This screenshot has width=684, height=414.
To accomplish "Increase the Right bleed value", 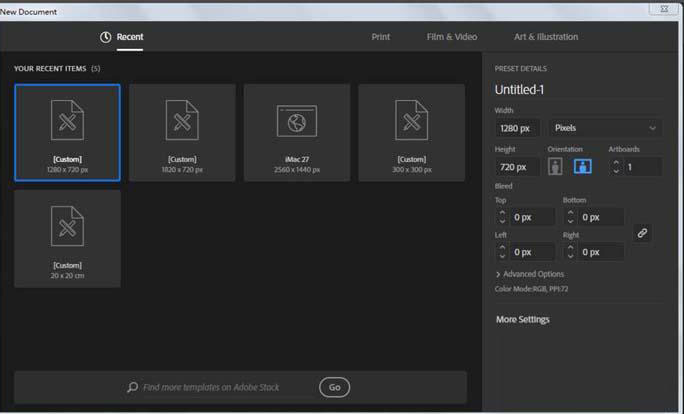I will coord(570,248).
